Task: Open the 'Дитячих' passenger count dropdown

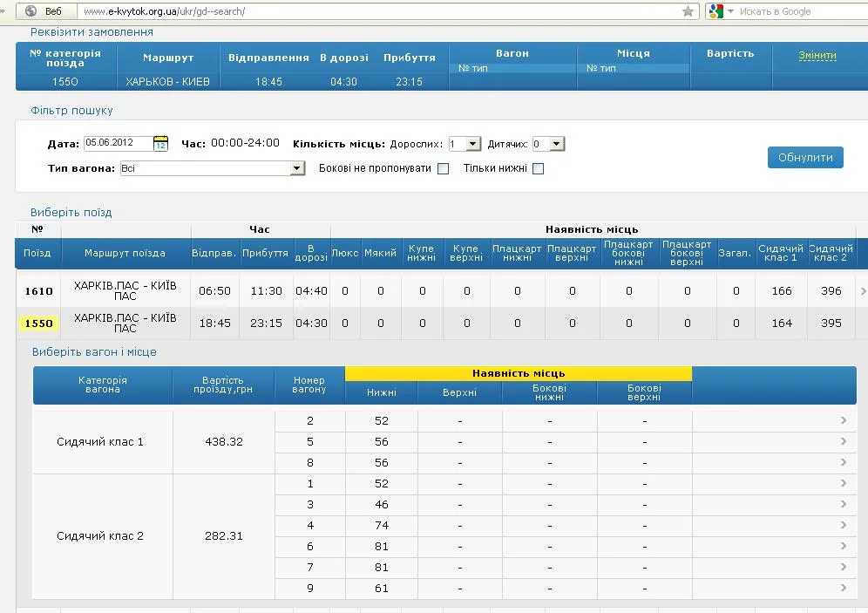Action: [x=557, y=144]
